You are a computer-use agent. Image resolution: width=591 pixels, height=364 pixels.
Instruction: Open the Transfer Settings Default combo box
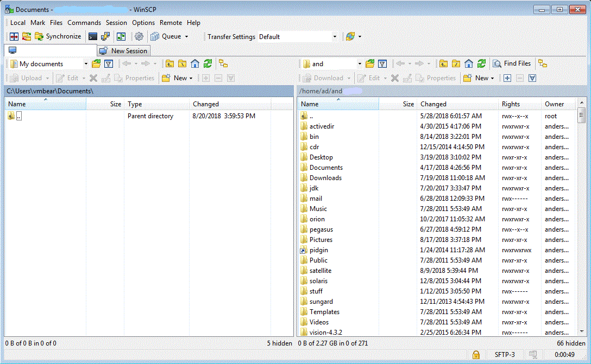298,37
